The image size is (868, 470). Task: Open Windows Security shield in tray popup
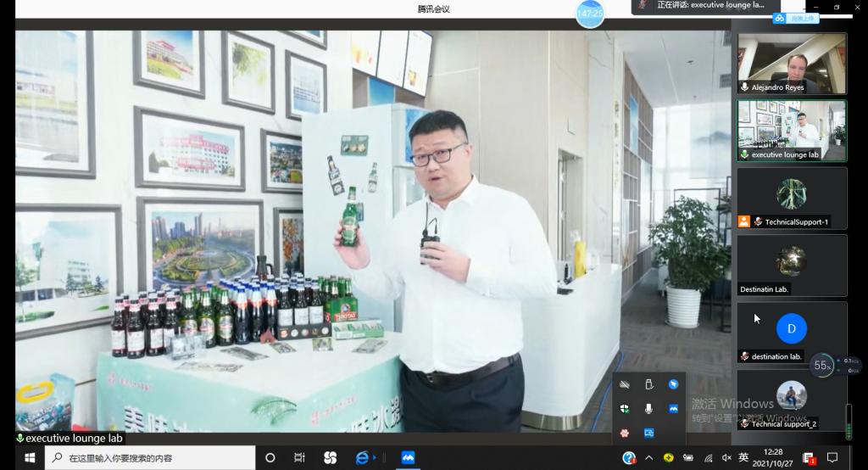click(625, 408)
